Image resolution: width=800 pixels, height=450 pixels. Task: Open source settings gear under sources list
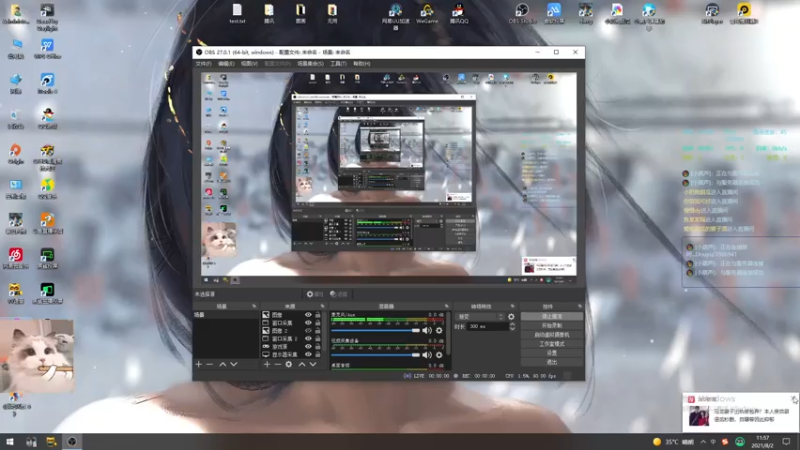(x=289, y=364)
